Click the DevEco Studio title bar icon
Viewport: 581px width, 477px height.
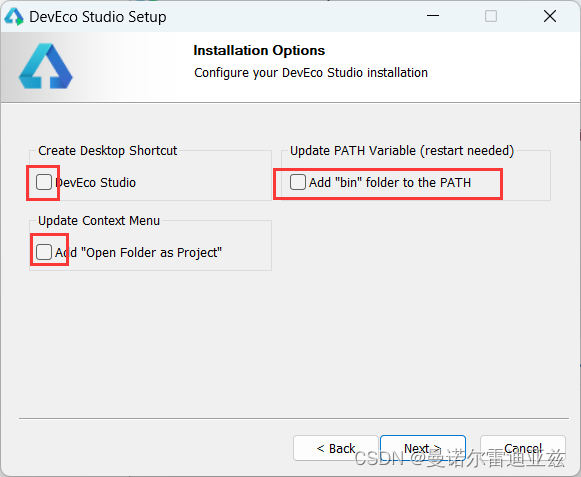coord(14,17)
